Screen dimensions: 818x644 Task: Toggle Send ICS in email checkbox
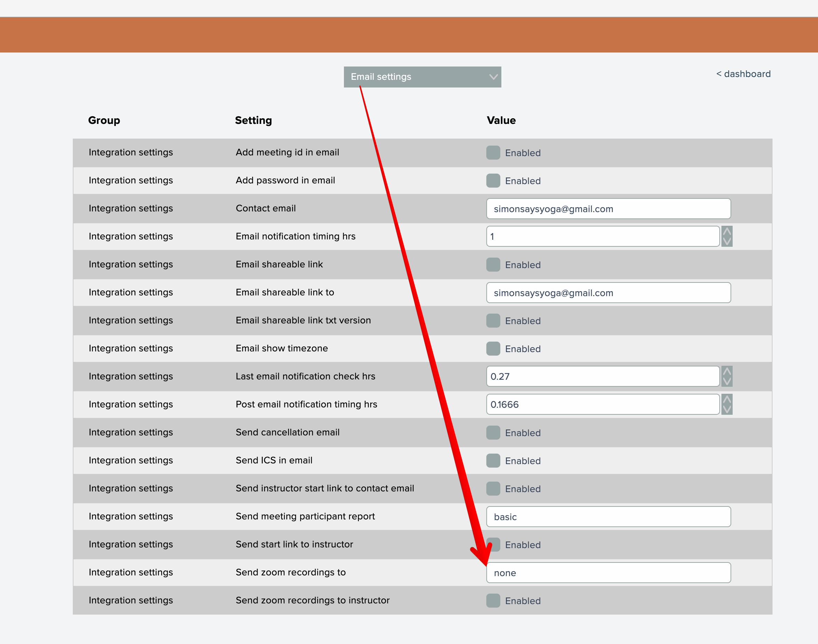click(x=493, y=461)
